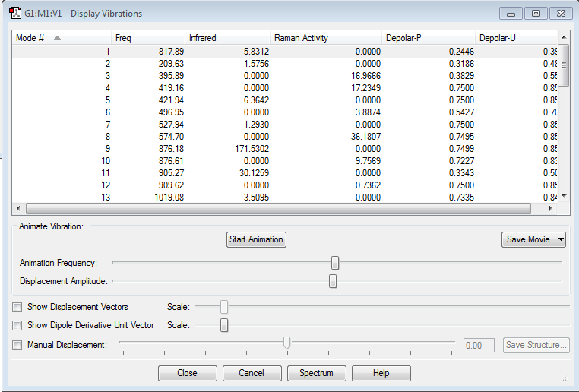Select mode 12 with frequency 909.62
This screenshot has width=579, height=392.
click(285, 185)
